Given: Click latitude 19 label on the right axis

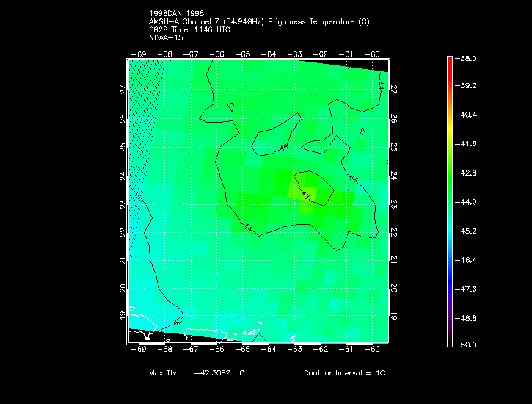Looking at the screenshot, I should pos(393,316).
